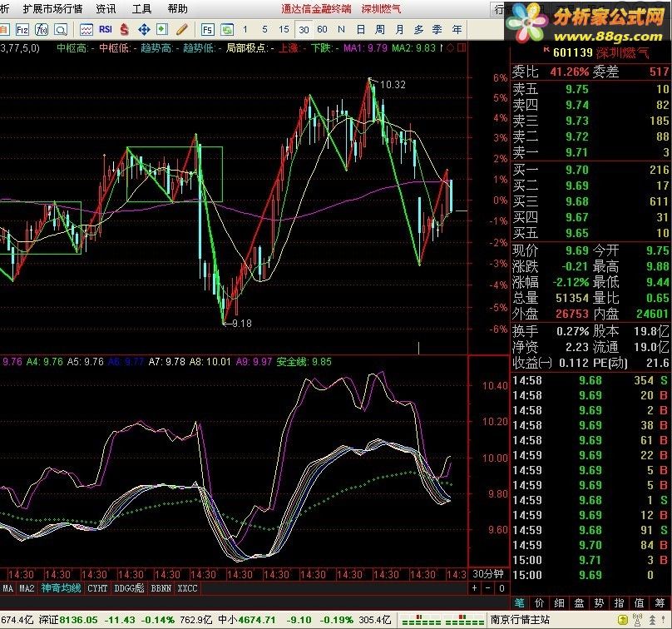The width and height of the screenshot is (672, 629).
Task: Switch to 5-minute period
Action: 264,29
